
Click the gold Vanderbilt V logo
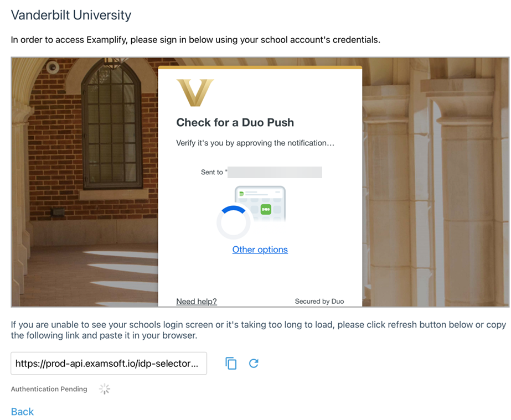(x=195, y=92)
